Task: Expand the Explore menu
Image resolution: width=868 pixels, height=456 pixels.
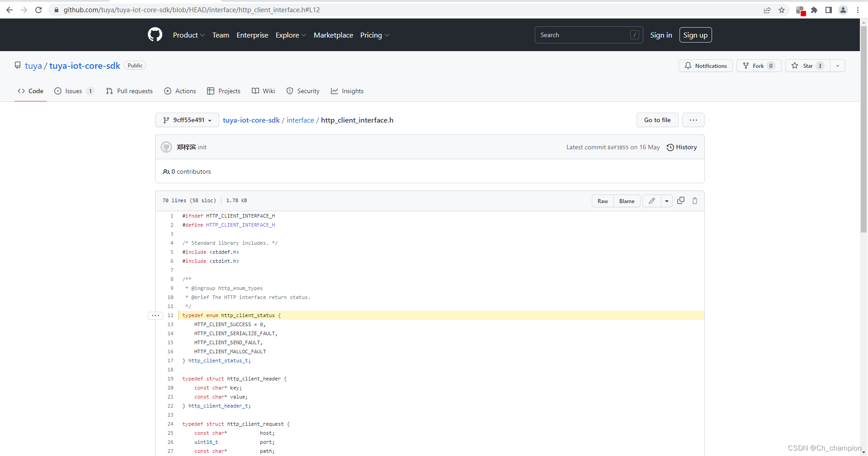Action: [291, 35]
